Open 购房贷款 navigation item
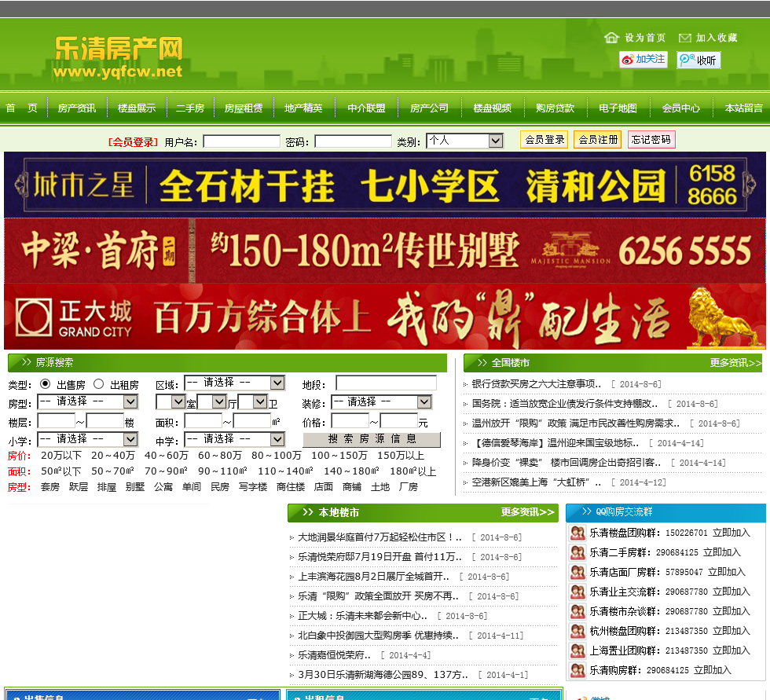The width and height of the screenshot is (770, 700). click(555, 108)
